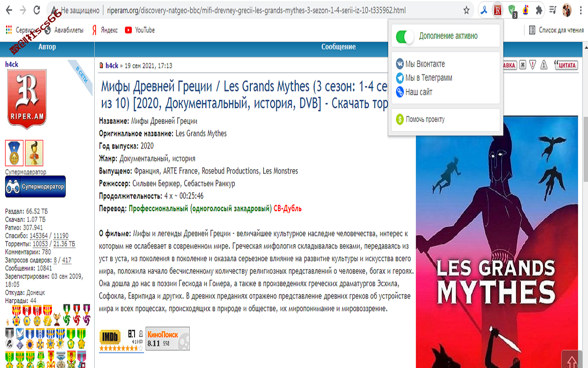Open the media controls icon
588x368 pixels.
pyautogui.click(x=553, y=10)
